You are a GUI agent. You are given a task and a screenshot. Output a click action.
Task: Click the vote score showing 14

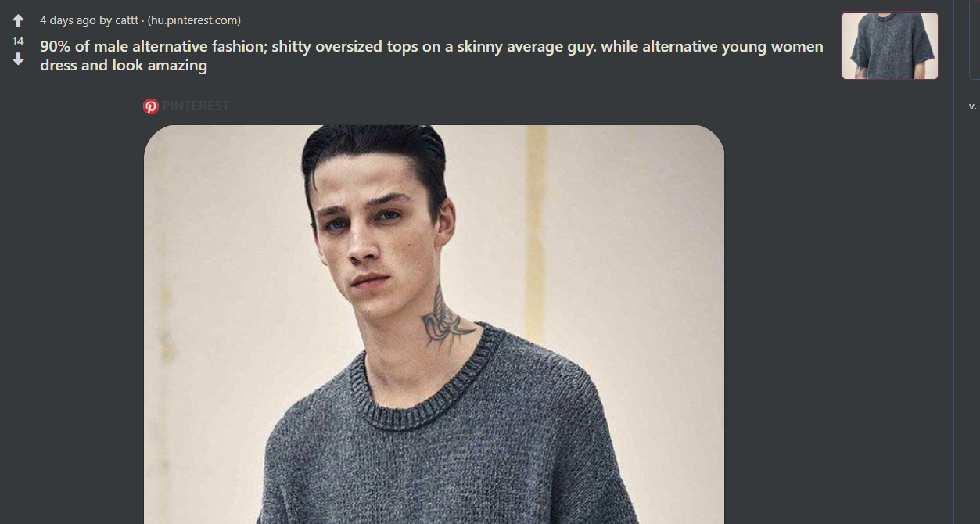click(18, 41)
